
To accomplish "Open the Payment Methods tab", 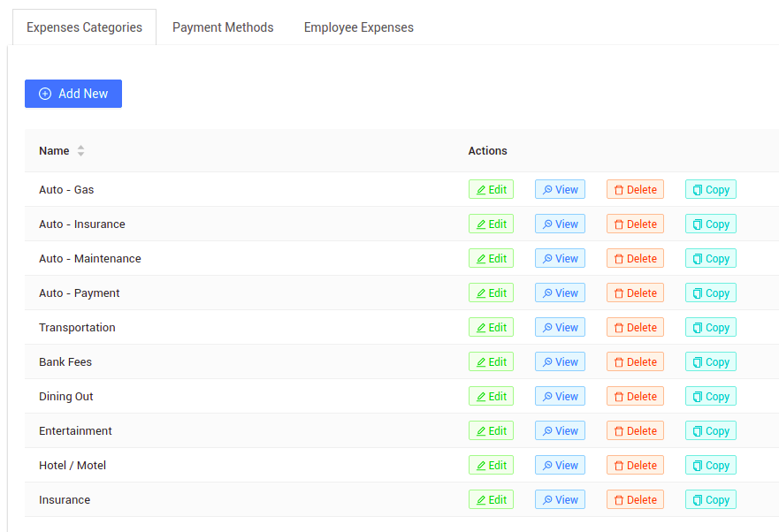I will click(223, 27).
